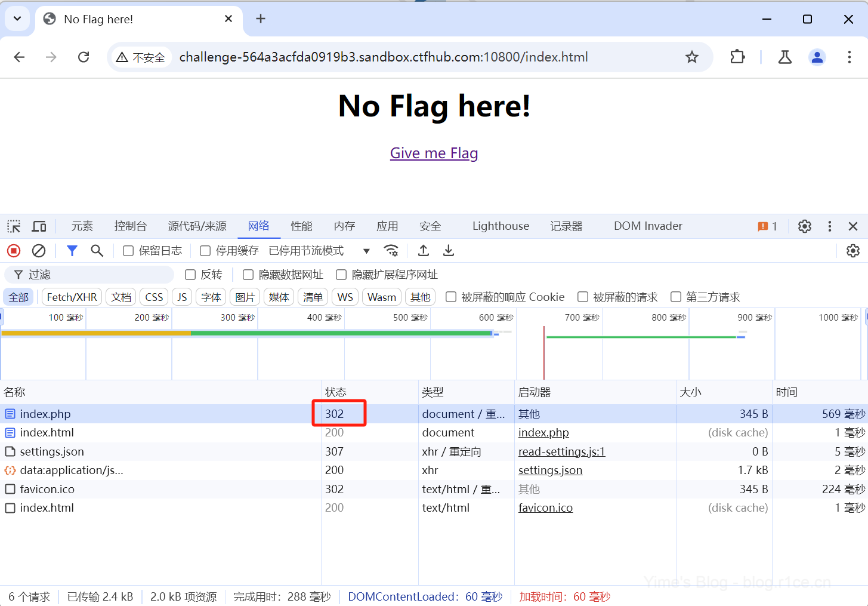Switch to the 控制台 tab

coord(130,226)
